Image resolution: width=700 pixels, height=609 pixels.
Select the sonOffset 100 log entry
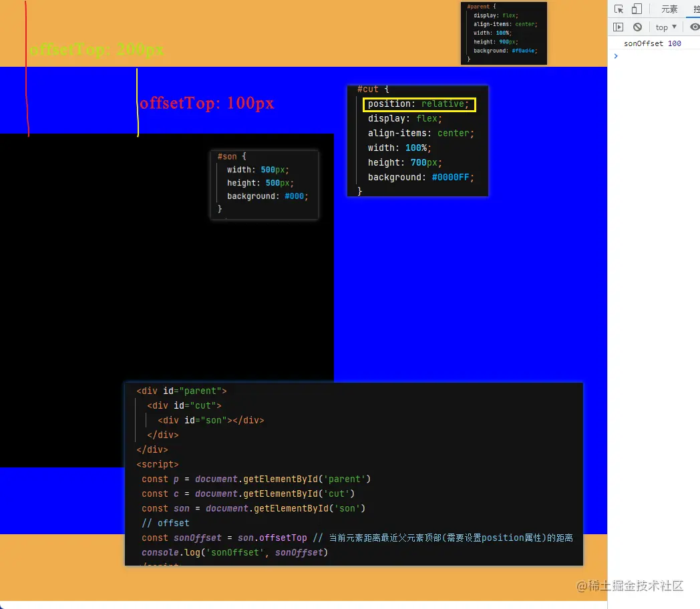pyautogui.click(x=652, y=43)
